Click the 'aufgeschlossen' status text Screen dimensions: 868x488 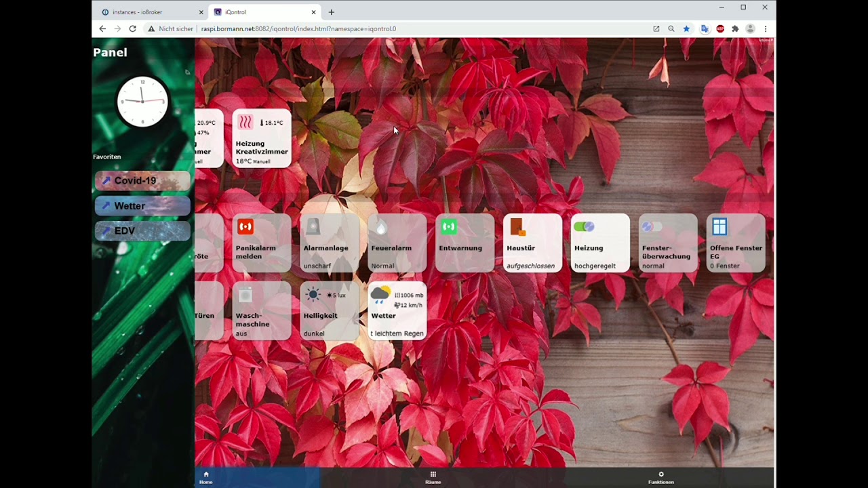pos(530,266)
